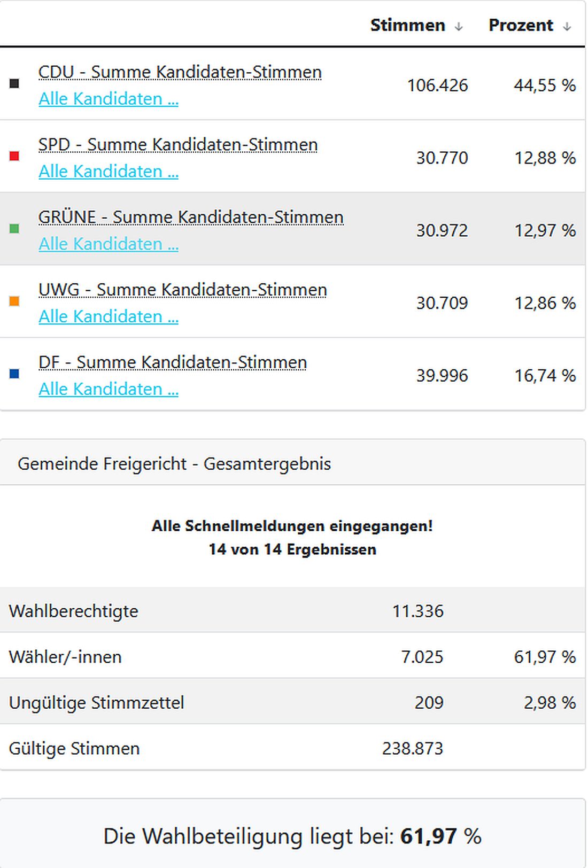
Task: Open the SPD Summe Kandidaten-Stimmen link
Action: pos(178,144)
